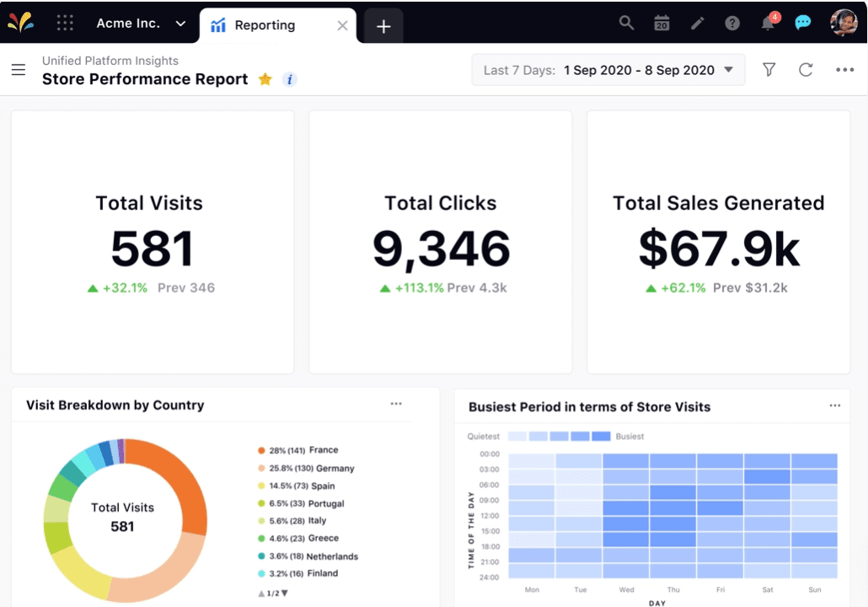Toggle the star favorite on the report
This screenshot has height=607, width=868.
tap(265, 79)
